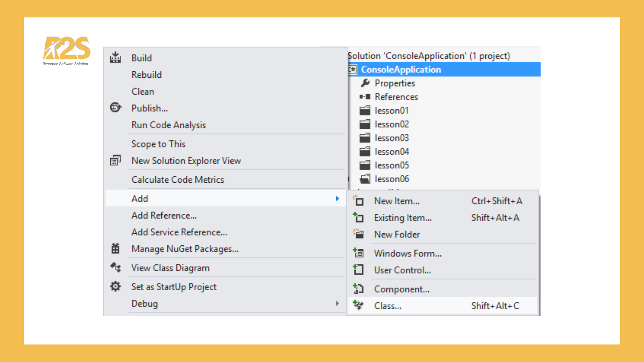Click the View Class Diagram icon

tap(115, 267)
